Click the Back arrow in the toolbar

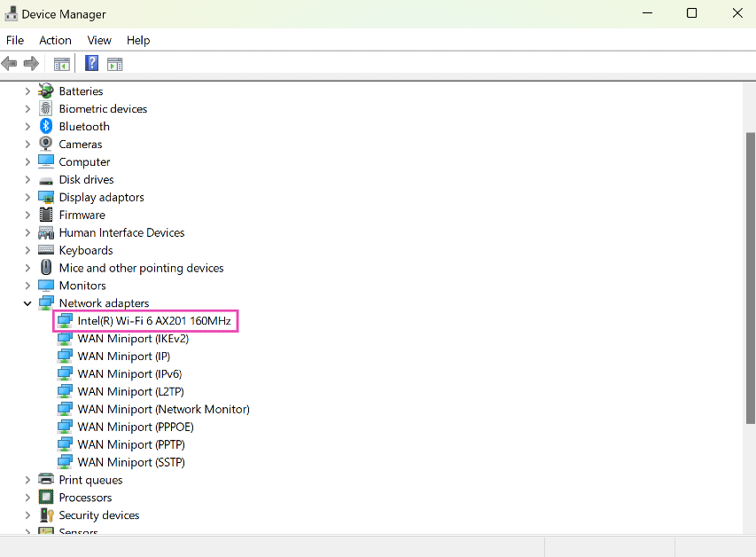click(x=10, y=63)
